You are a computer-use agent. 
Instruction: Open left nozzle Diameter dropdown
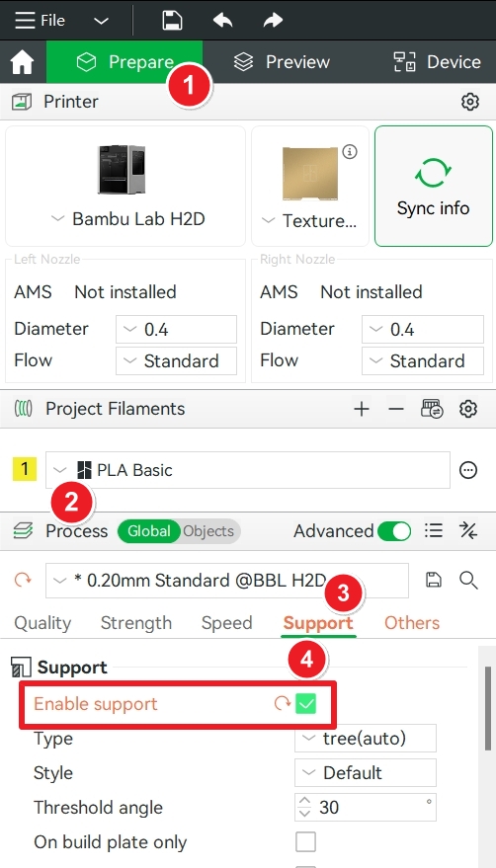176,330
